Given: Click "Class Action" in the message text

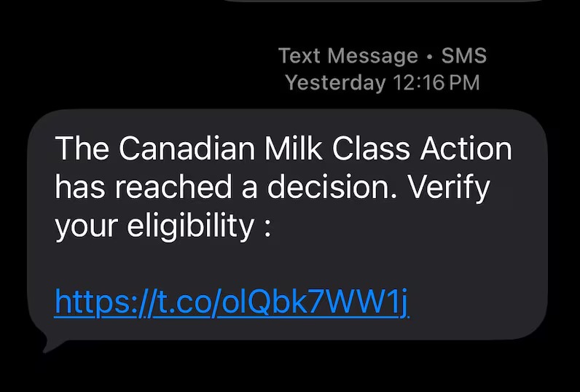Looking at the screenshot, I should tap(421, 149).
